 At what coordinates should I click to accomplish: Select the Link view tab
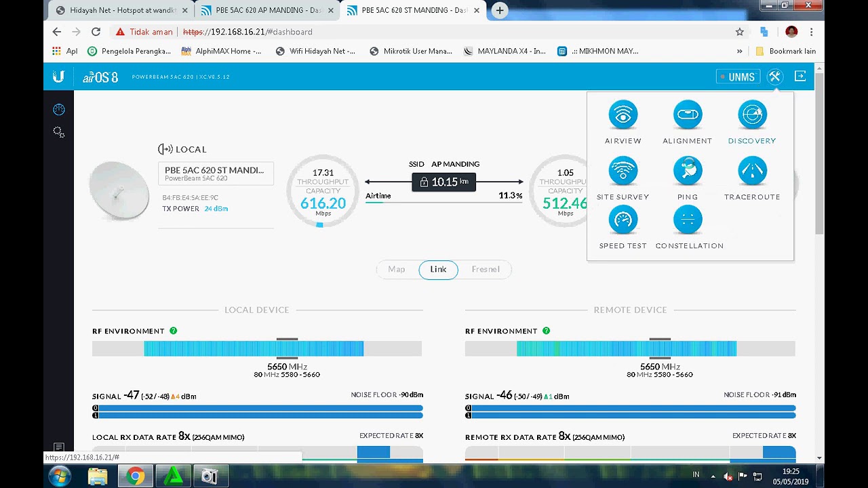pos(438,269)
